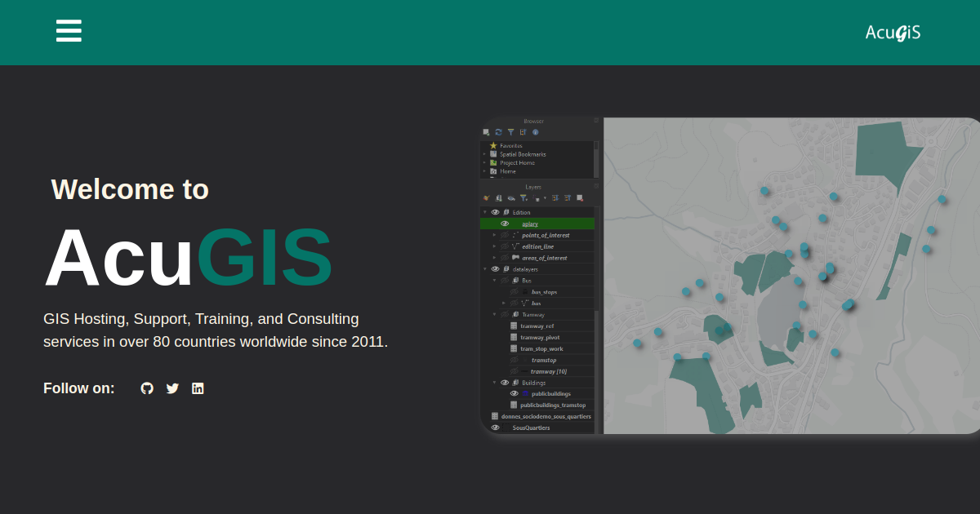
Task: Visit the AcuGIS GitHub profile icon
Action: [x=147, y=388]
